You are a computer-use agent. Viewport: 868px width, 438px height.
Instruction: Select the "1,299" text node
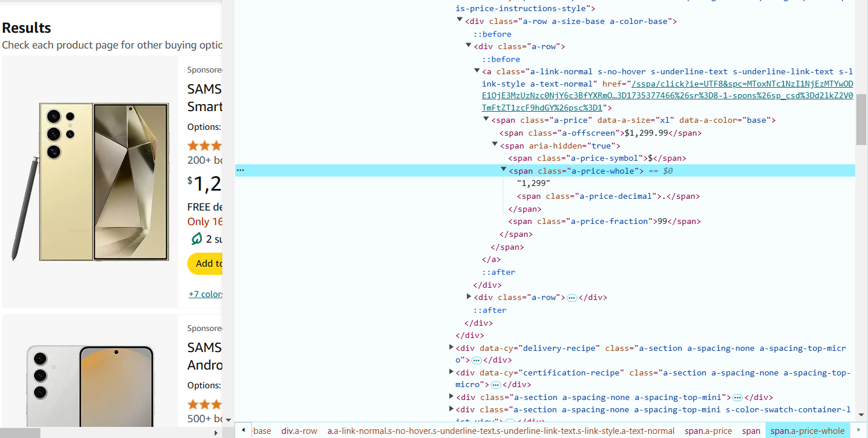533,183
